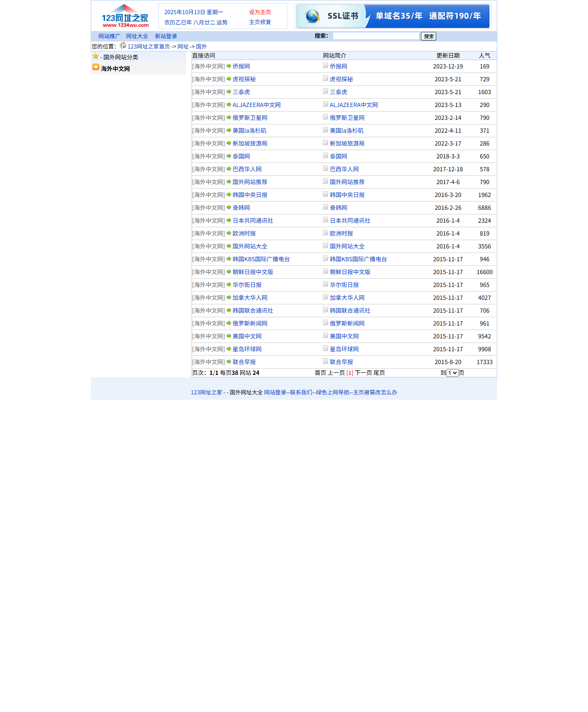588x712 pixels.
Task: Click the 设为主页 link
Action: (x=260, y=12)
